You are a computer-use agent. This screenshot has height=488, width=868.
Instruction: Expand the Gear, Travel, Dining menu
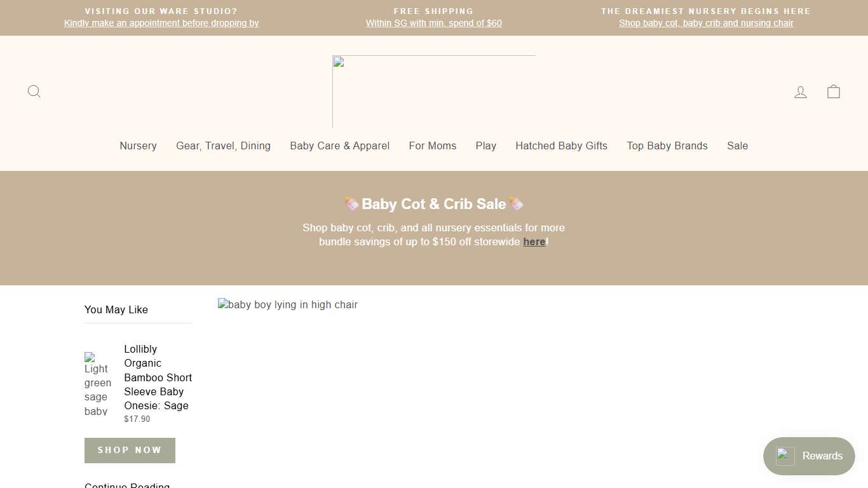[223, 146]
